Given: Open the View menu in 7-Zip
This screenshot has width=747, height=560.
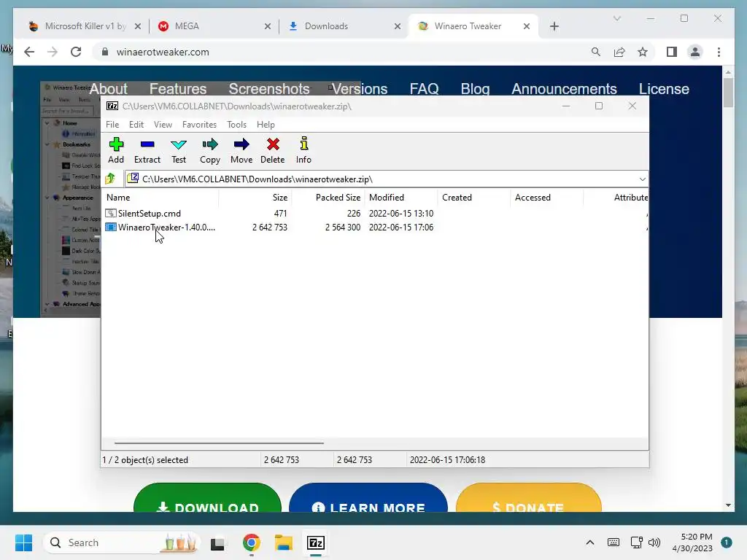Looking at the screenshot, I should click(163, 124).
